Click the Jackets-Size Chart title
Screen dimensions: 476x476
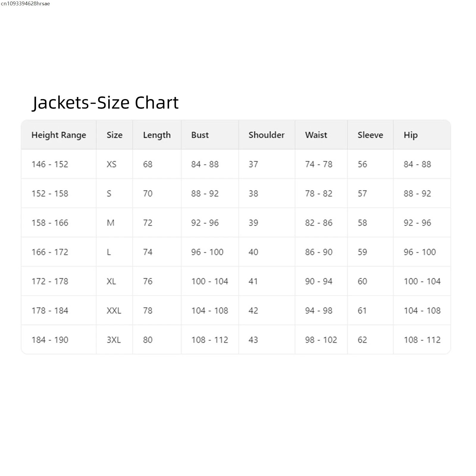pyautogui.click(x=105, y=103)
